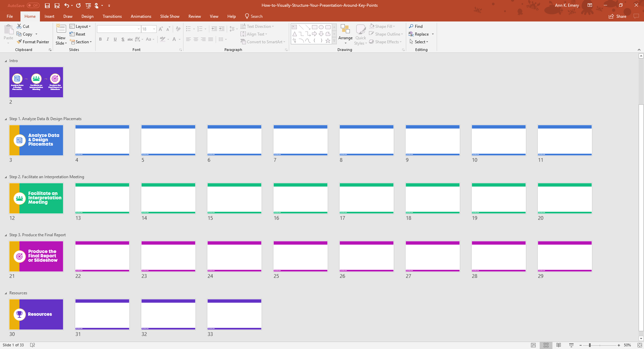Switch to the Design ribbon tab
Image resolution: width=644 pixels, height=349 pixels.
(87, 16)
